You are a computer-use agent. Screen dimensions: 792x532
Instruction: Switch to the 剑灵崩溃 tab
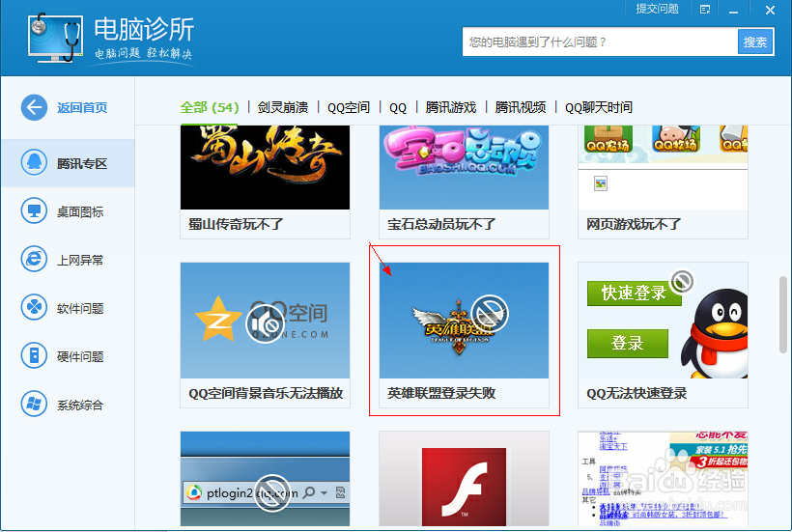pos(283,107)
